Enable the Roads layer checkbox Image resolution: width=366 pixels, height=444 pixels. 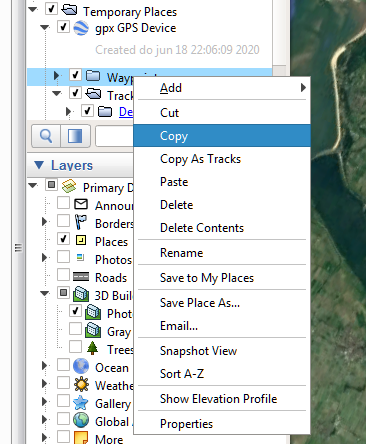tap(63, 275)
